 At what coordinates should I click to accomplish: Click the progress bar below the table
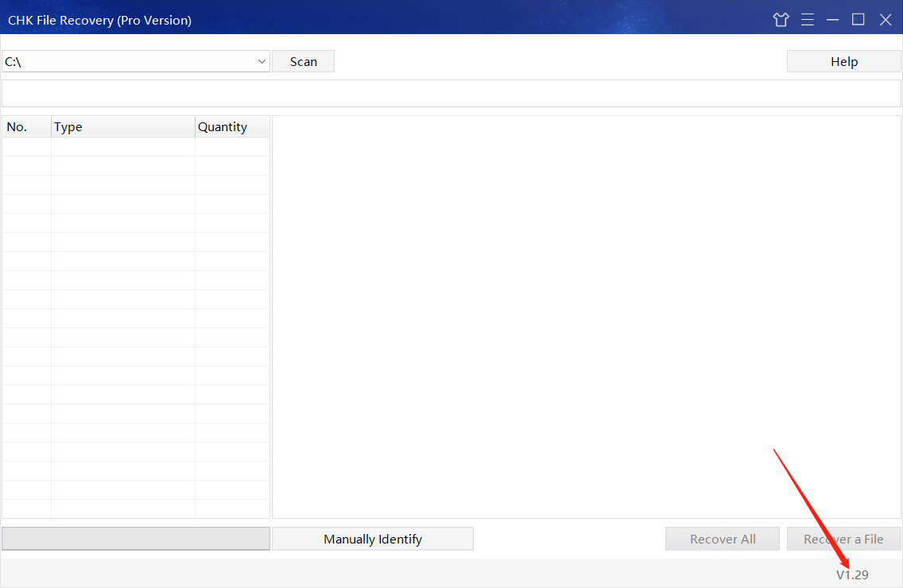pyautogui.click(x=136, y=539)
